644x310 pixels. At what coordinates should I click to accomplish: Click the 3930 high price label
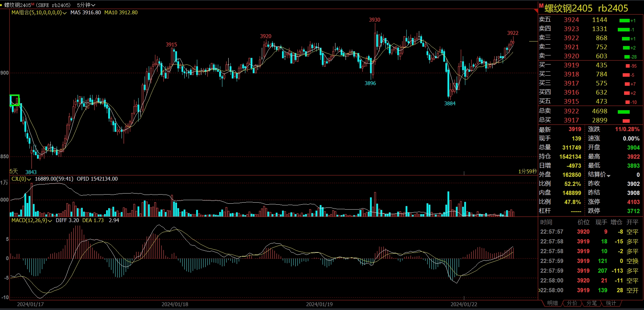pyautogui.click(x=375, y=20)
